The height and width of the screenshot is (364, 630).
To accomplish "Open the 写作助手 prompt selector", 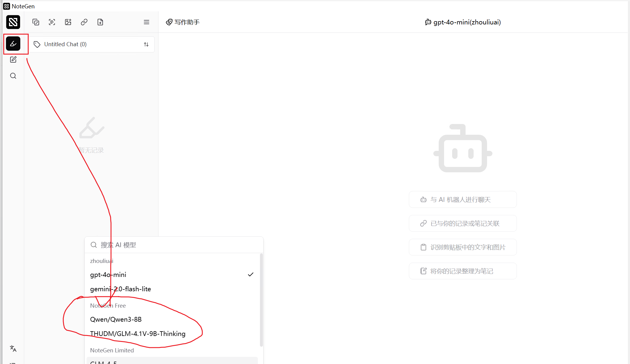I will 183,22.
